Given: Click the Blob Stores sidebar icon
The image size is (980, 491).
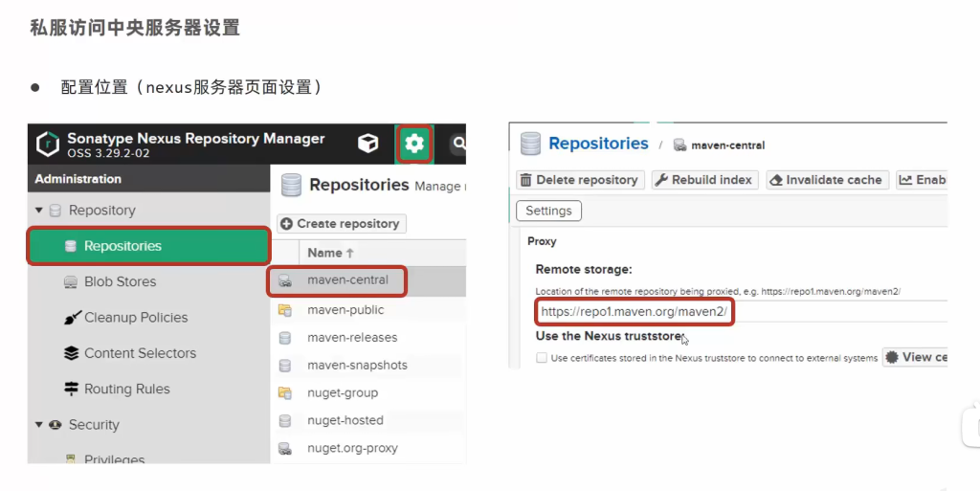Looking at the screenshot, I should [70, 282].
